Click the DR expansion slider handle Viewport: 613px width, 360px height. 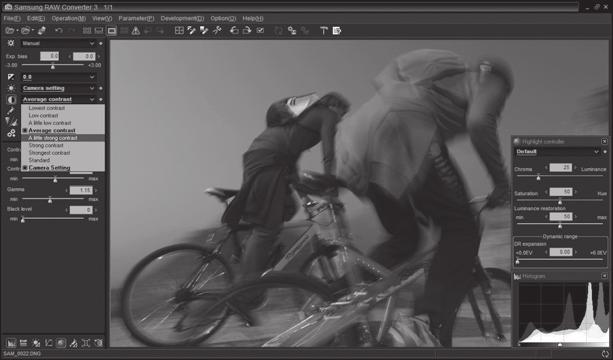[518, 261]
